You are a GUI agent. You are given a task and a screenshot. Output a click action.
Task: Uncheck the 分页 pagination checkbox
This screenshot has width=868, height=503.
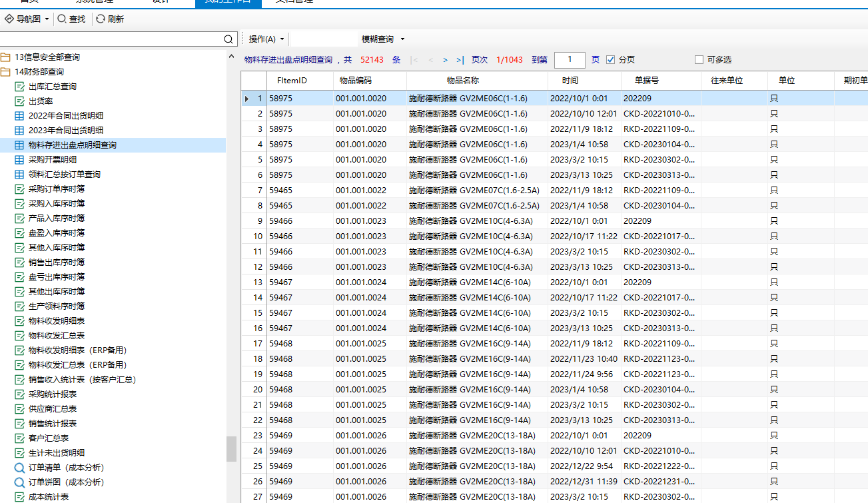point(611,60)
